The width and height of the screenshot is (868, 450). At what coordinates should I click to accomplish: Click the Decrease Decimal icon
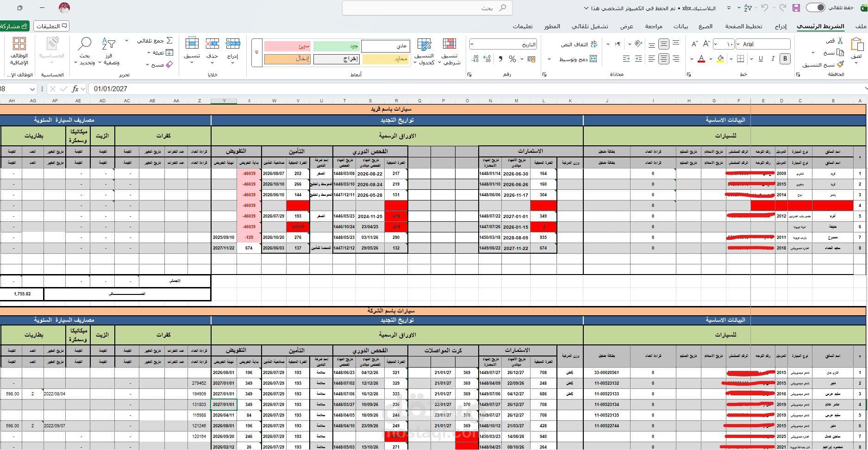pos(475,59)
